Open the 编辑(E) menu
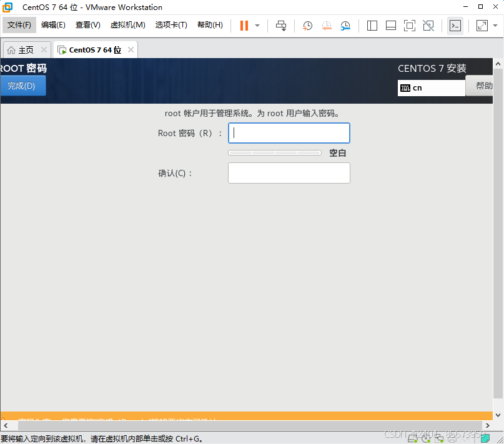 tap(53, 25)
